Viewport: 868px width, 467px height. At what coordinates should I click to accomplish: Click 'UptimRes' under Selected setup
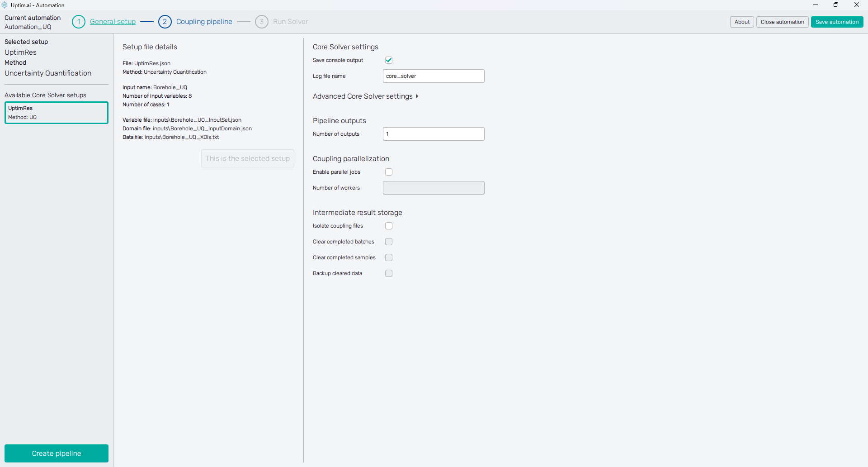click(20, 52)
